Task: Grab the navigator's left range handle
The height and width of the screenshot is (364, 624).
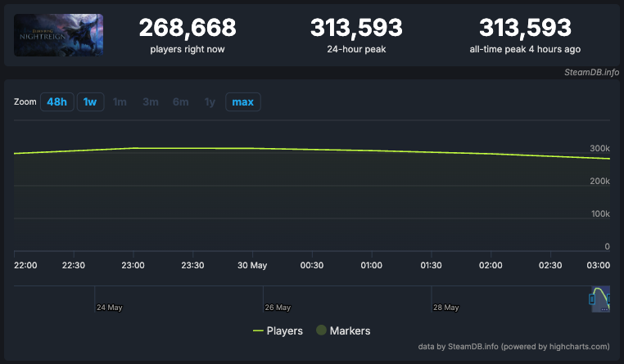Action: (592, 299)
